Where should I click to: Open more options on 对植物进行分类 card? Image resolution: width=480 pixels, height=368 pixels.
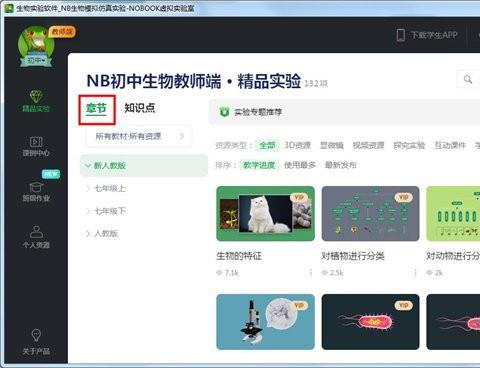tap(415, 273)
